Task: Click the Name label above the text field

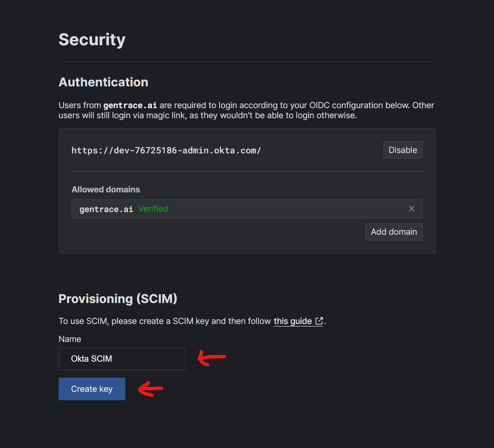Action: click(x=70, y=339)
